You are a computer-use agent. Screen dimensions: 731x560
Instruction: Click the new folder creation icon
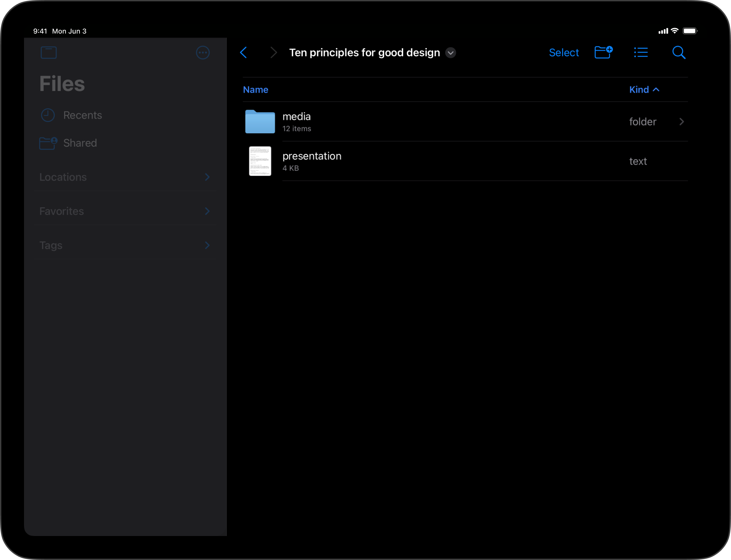[603, 52]
